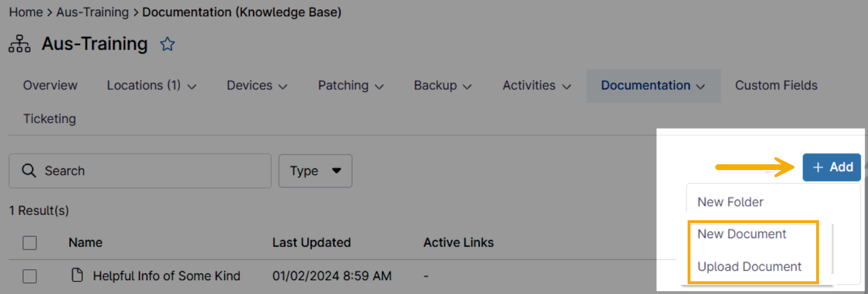Click into the Search input field
The image size is (868, 294).
[x=150, y=171]
